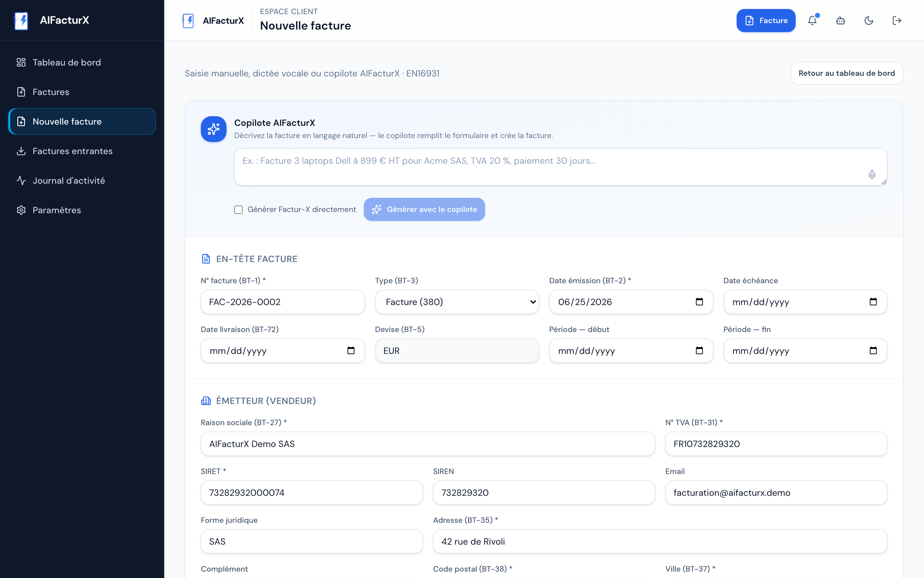Open Factures entrantes section
Image resolution: width=924 pixels, height=578 pixels.
pyautogui.click(x=82, y=151)
